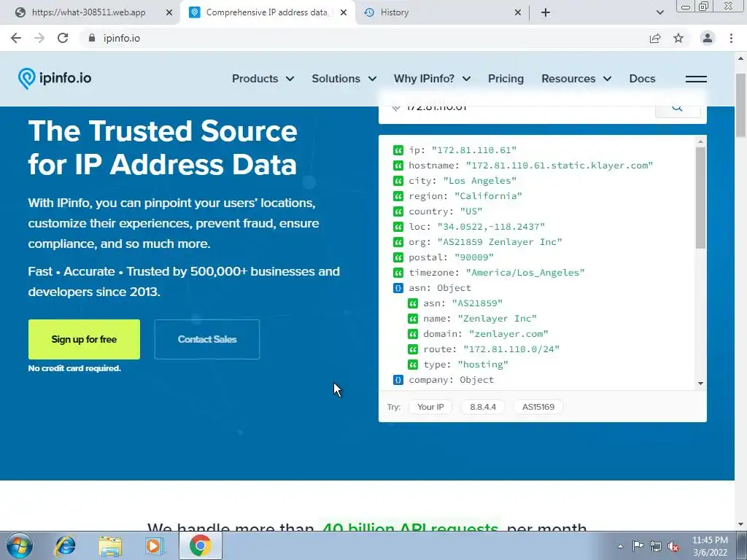This screenshot has height=560, width=747.
Task: Close the History tab
Action: (518, 12)
